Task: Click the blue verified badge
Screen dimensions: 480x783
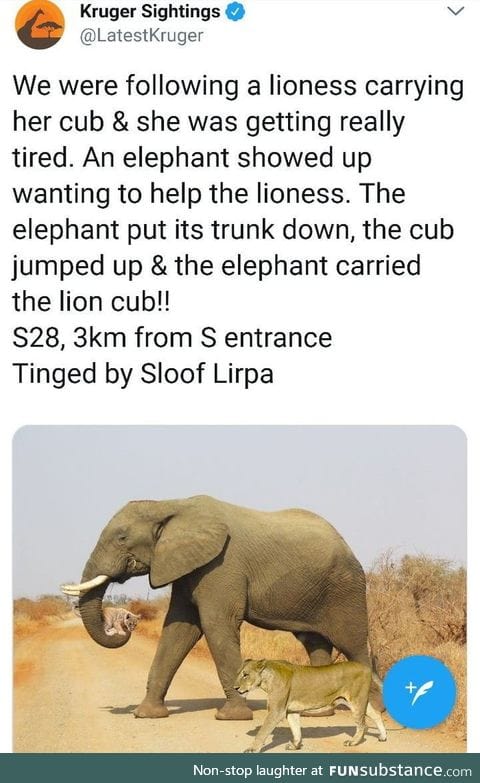Action: coord(236,12)
